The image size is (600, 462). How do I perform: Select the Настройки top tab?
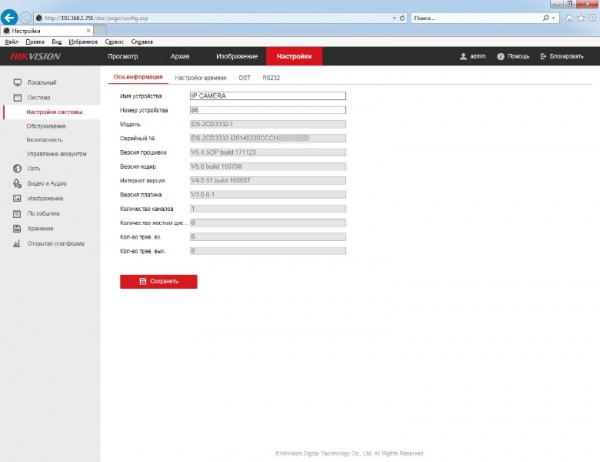pos(294,56)
